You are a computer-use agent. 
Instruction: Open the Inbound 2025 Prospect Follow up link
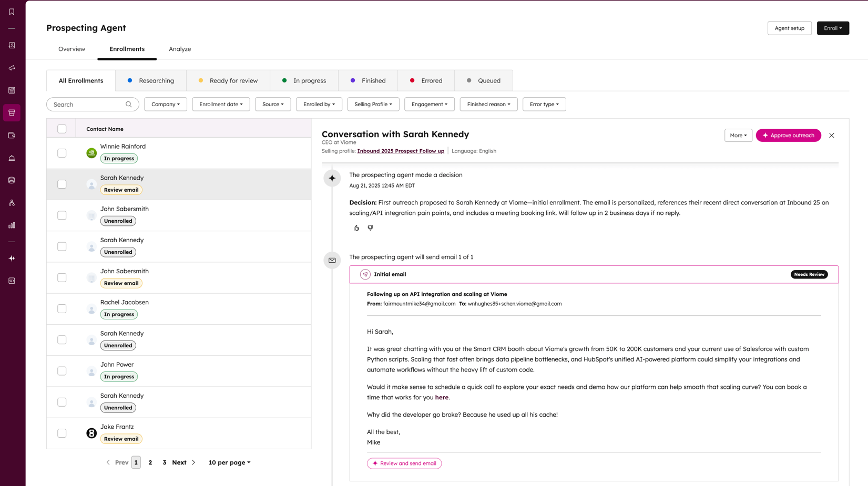(401, 151)
